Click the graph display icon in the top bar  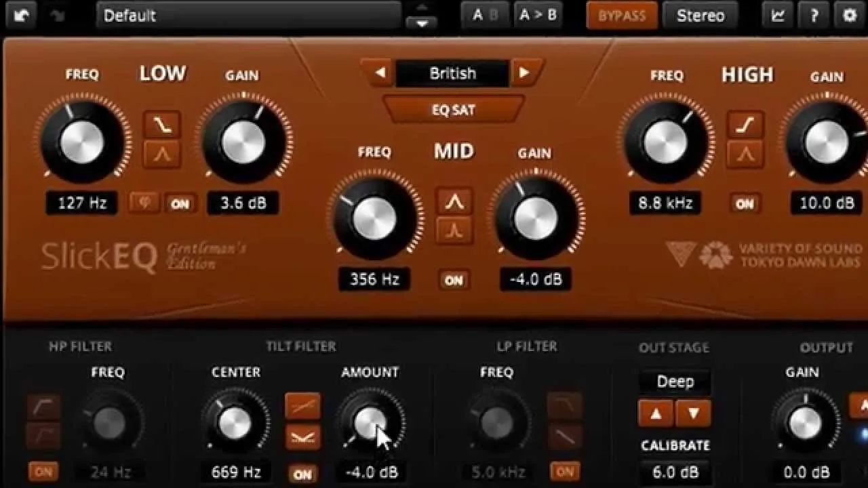(x=778, y=15)
